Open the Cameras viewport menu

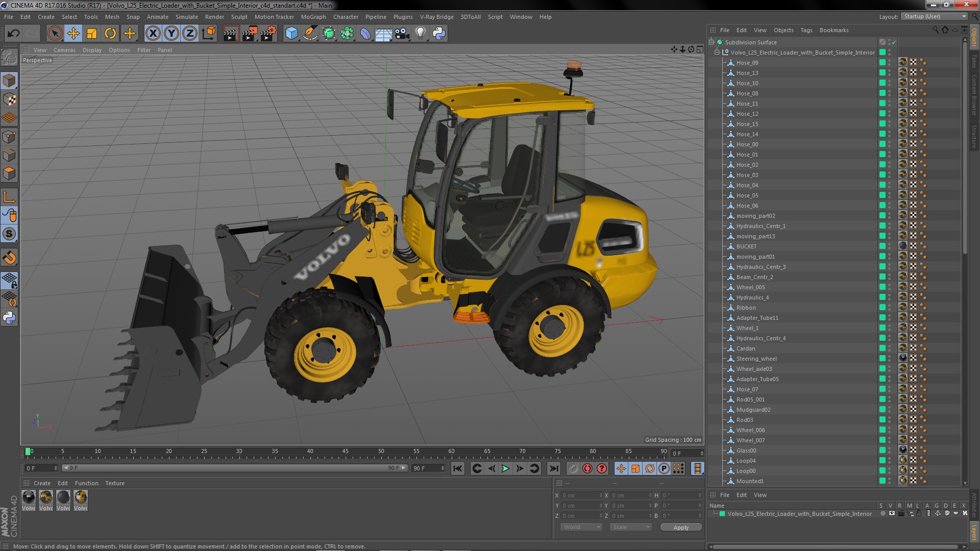pyautogui.click(x=64, y=50)
